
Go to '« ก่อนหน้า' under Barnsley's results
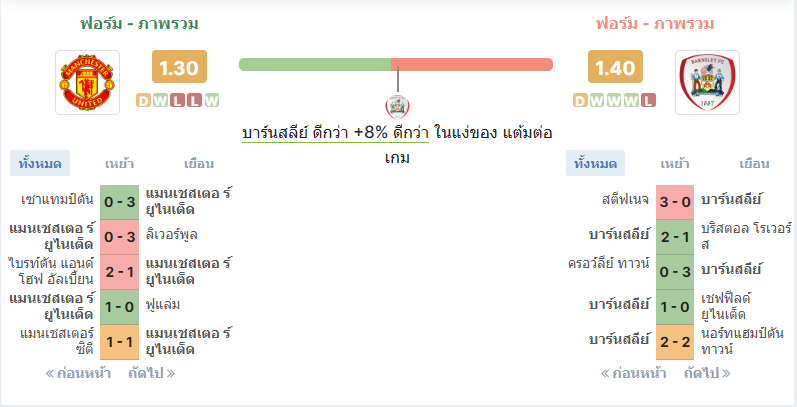[633, 373]
